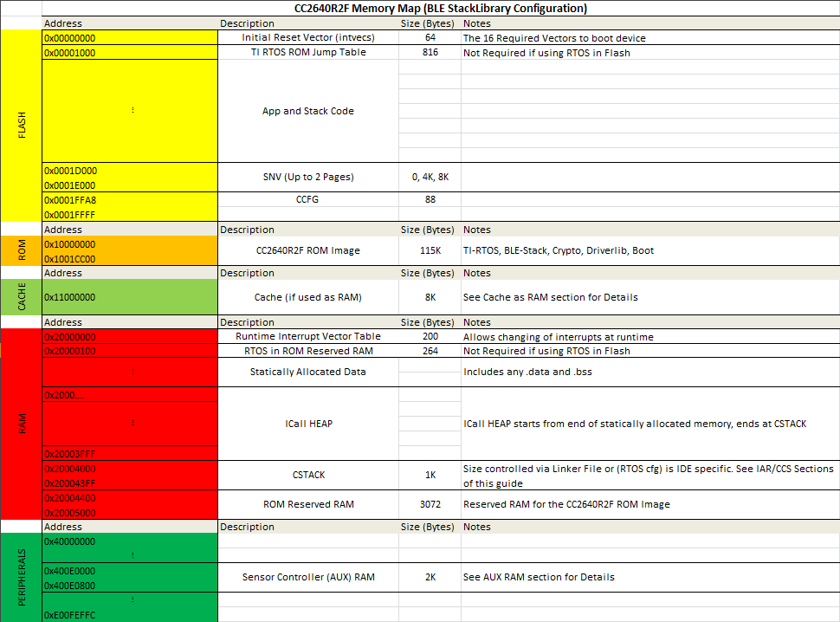Click the CC2640R2F Memory Map title cell
The image size is (840, 622).
[441, 8]
